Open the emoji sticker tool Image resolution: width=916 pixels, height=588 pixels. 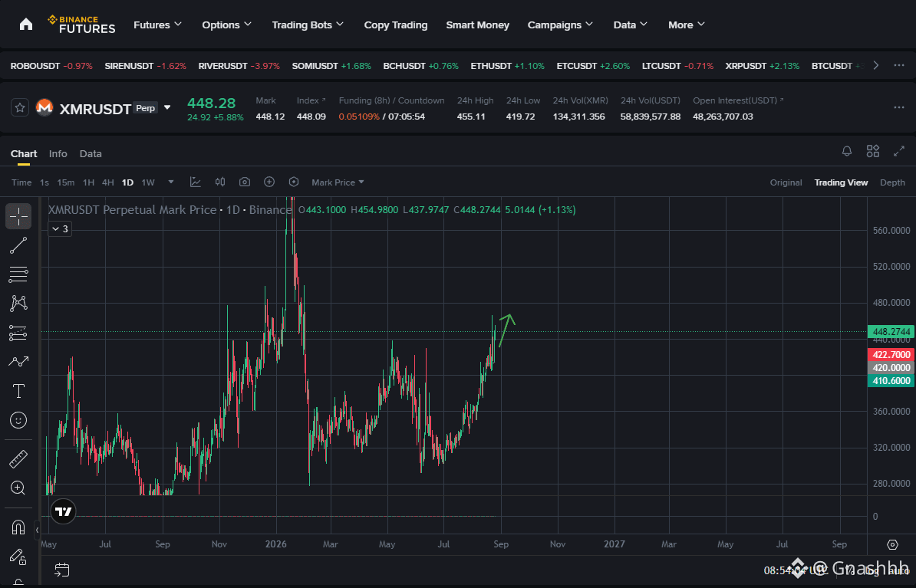pos(18,420)
